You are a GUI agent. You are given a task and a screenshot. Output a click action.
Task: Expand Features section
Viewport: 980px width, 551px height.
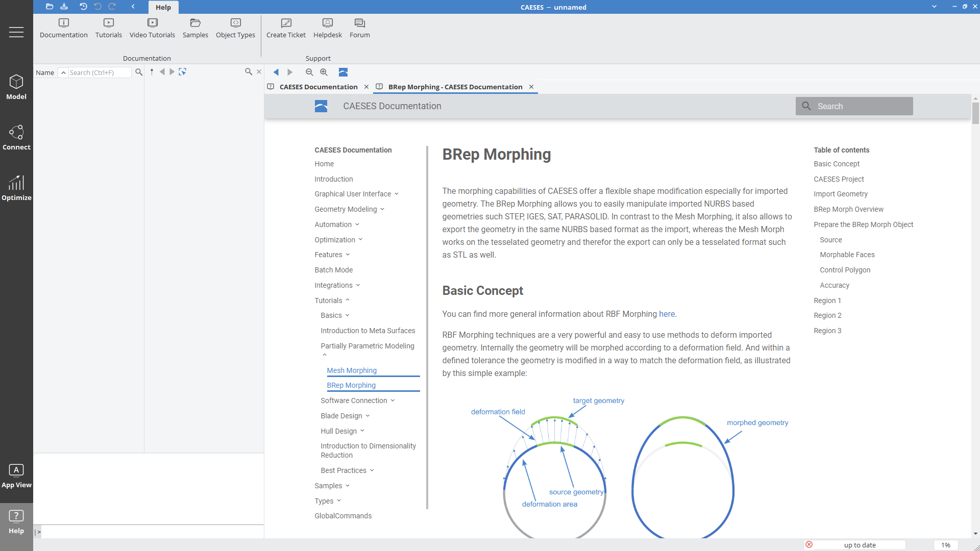click(348, 255)
